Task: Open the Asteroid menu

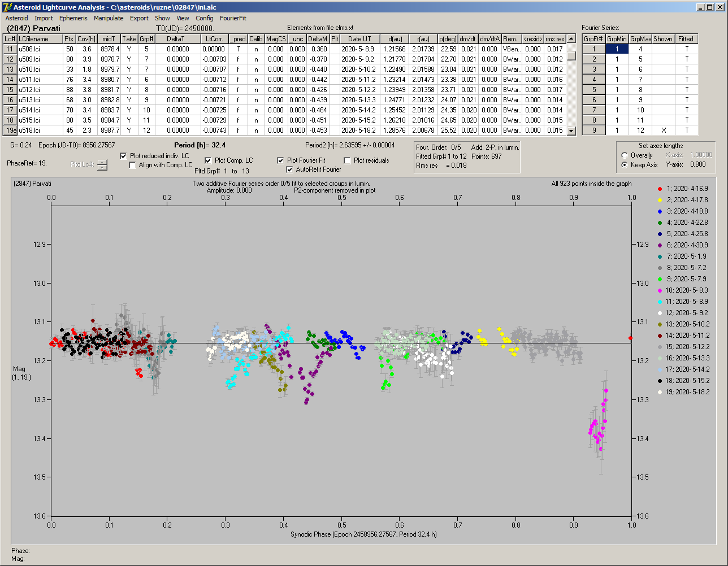Action: tap(16, 18)
